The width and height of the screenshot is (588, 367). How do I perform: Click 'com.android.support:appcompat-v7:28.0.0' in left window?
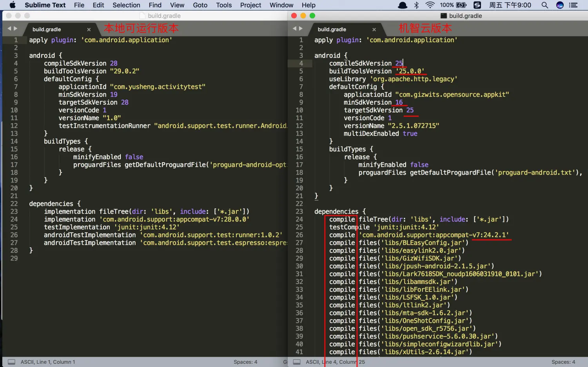[x=174, y=219]
